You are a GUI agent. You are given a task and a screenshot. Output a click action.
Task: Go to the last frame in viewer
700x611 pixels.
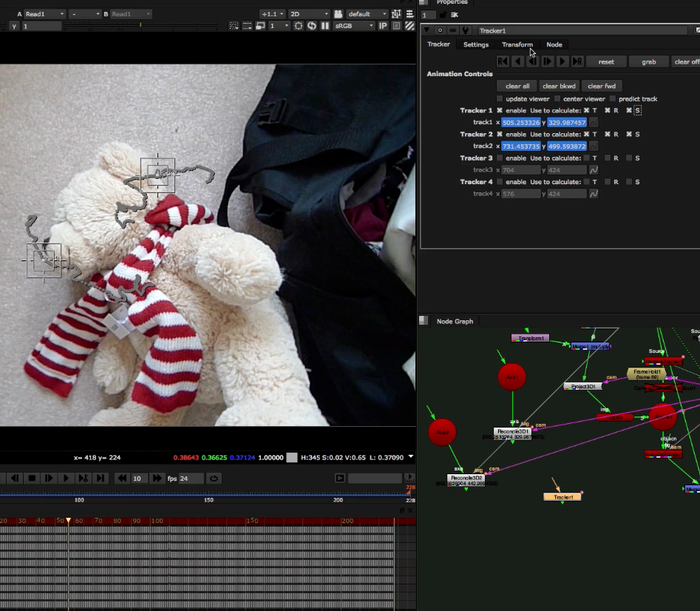(101, 479)
